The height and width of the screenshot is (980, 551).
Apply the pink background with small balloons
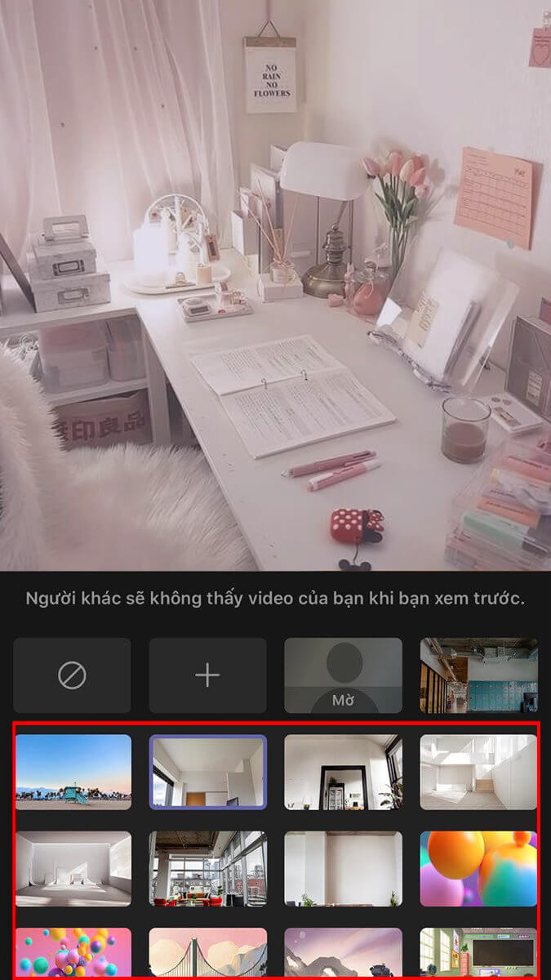coord(73,951)
